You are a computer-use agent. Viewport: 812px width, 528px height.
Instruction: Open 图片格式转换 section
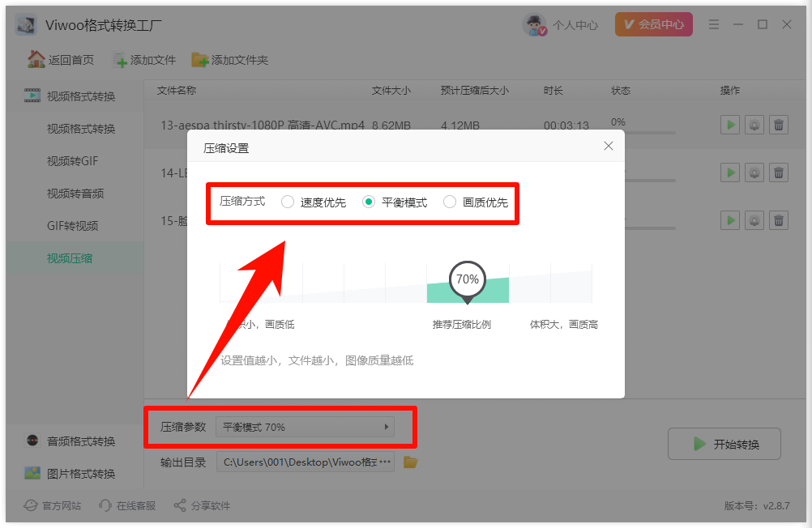click(75, 473)
